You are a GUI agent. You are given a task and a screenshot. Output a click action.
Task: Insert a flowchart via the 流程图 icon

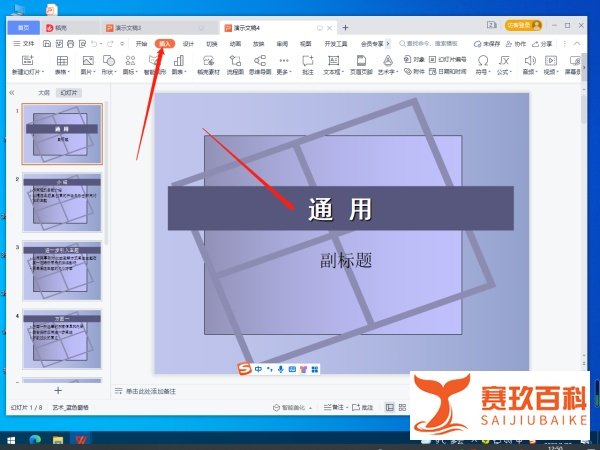point(235,60)
